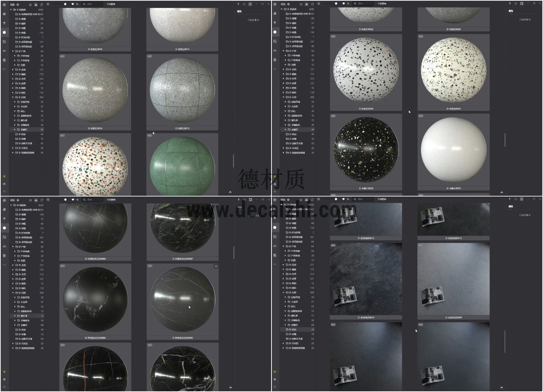This screenshot has width=543, height=392.
Task: Click the back-to-top chevron in top-right window
Action: (501, 192)
